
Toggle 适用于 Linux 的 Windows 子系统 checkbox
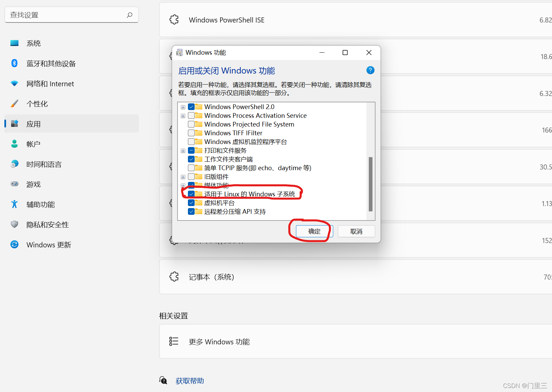(191, 194)
